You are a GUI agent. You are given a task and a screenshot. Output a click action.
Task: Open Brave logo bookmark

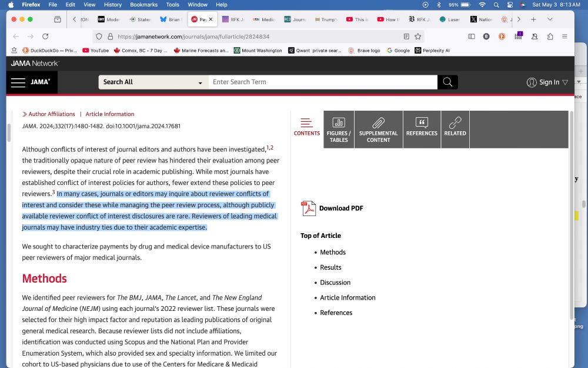tap(364, 50)
